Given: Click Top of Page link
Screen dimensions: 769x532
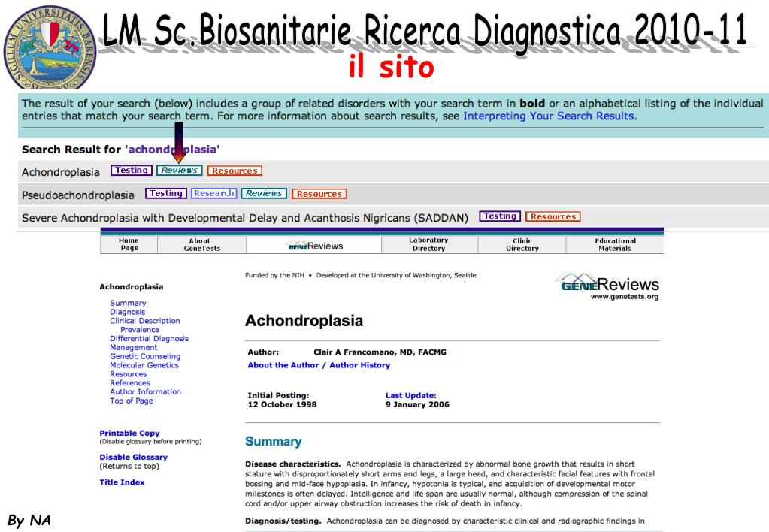Looking at the screenshot, I should 132,401.
